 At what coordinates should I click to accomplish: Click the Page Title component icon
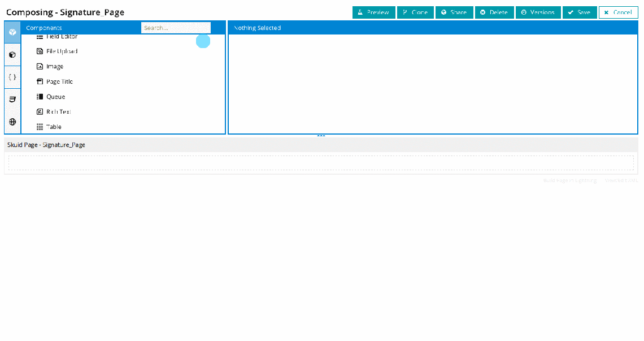point(40,81)
